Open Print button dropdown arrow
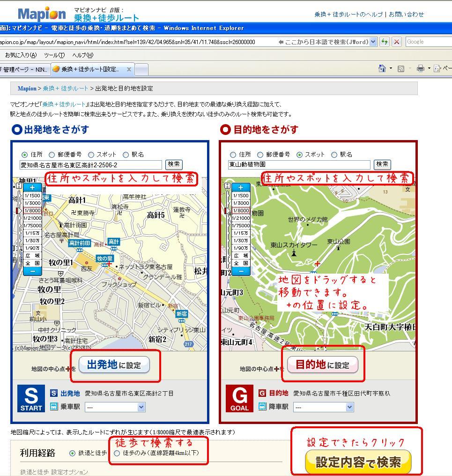This screenshot has width=452, height=476. 429,68
